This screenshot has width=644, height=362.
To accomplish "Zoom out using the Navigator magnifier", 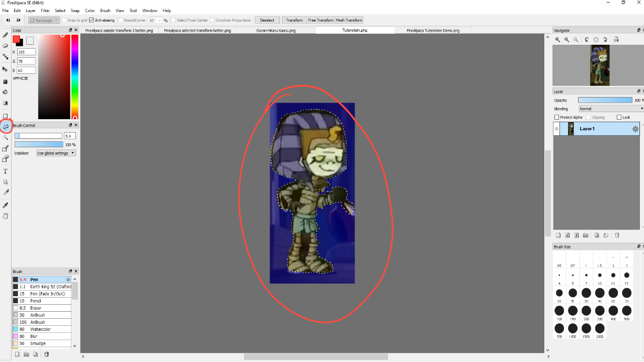I will pyautogui.click(x=567, y=40).
